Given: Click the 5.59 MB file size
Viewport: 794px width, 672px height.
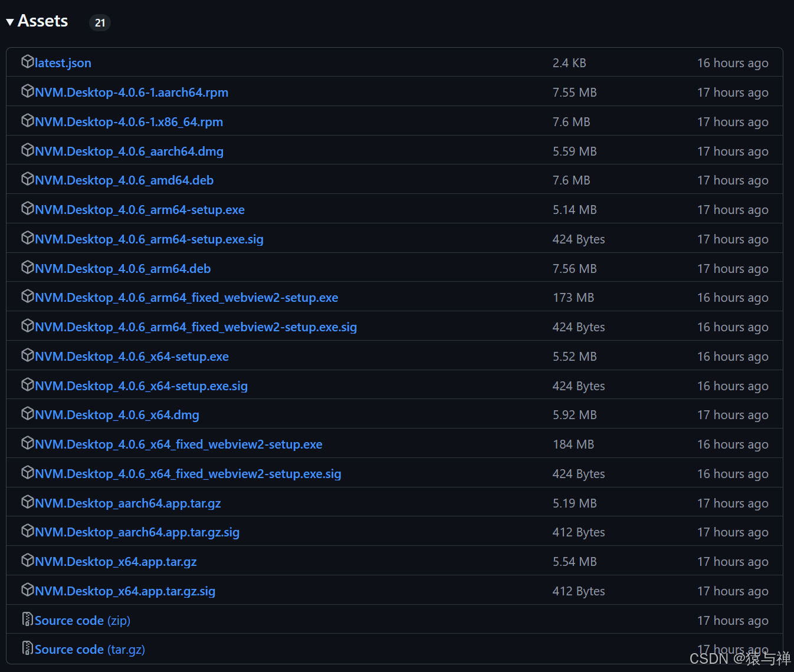Looking at the screenshot, I should (x=575, y=151).
